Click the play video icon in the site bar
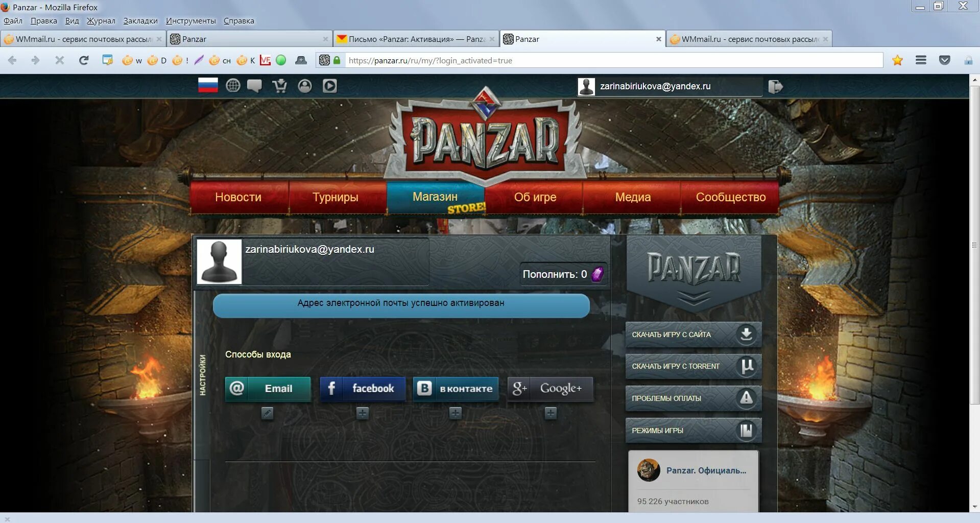 coord(330,86)
